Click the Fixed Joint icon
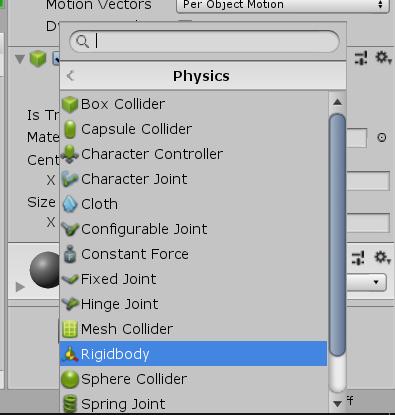This screenshot has height=415, width=395. [x=70, y=279]
